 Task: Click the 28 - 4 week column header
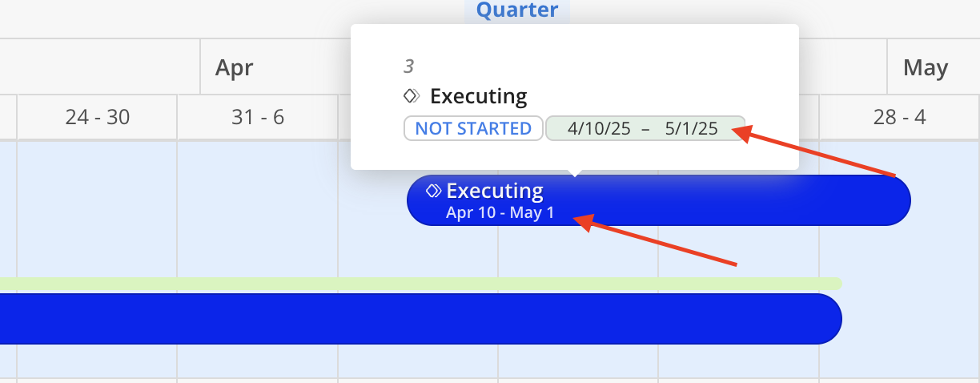(900, 117)
